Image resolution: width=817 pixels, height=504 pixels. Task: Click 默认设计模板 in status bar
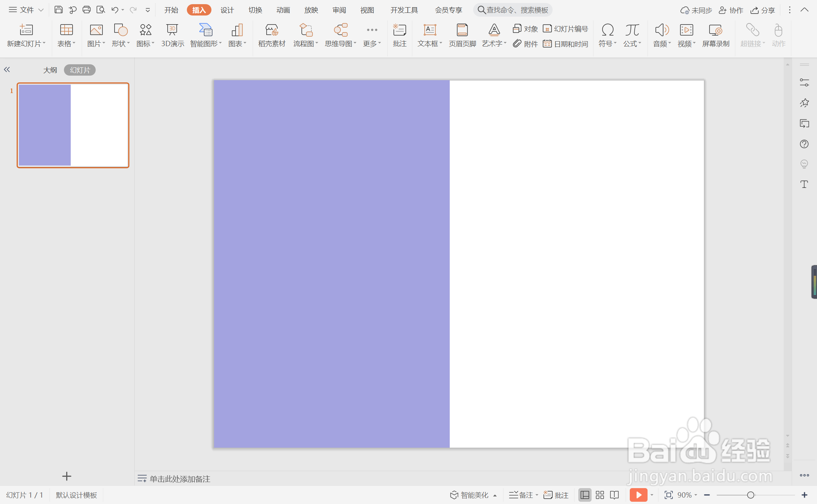click(76, 495)
